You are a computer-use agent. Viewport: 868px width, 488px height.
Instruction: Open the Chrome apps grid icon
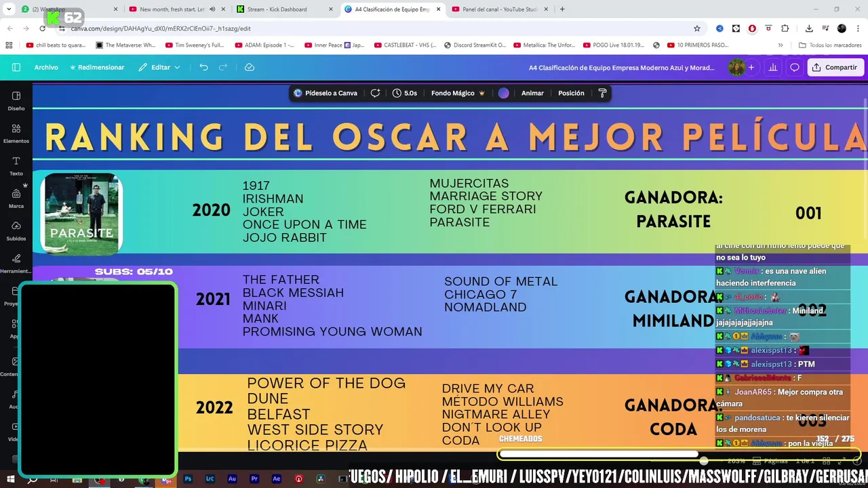tap(9, 45)
